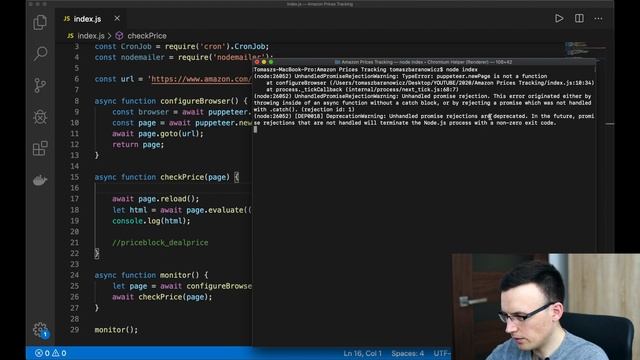640x360 pixels.
Task: Open the amazon.com URL link in code
Action: point(201,79)
